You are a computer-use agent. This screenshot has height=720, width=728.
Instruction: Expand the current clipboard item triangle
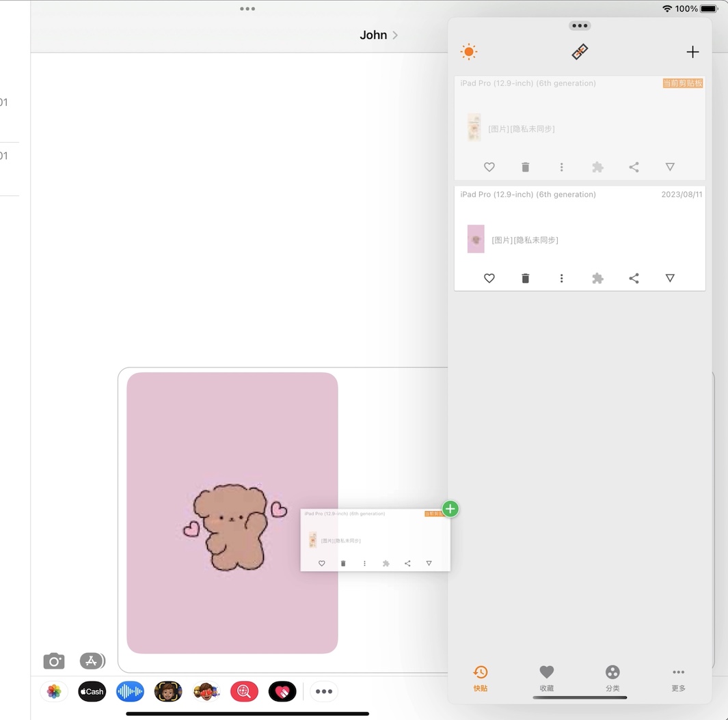[670, 167]
